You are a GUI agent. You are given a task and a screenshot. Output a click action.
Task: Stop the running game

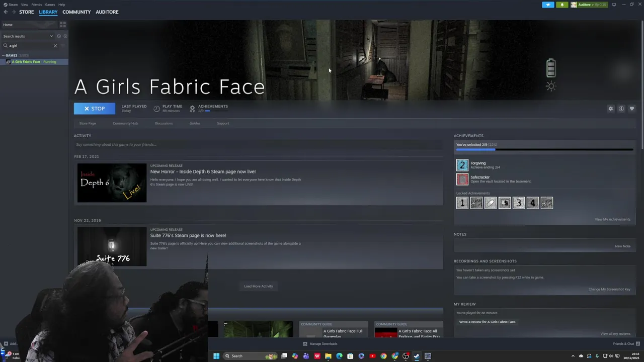[x=95, y=109]
